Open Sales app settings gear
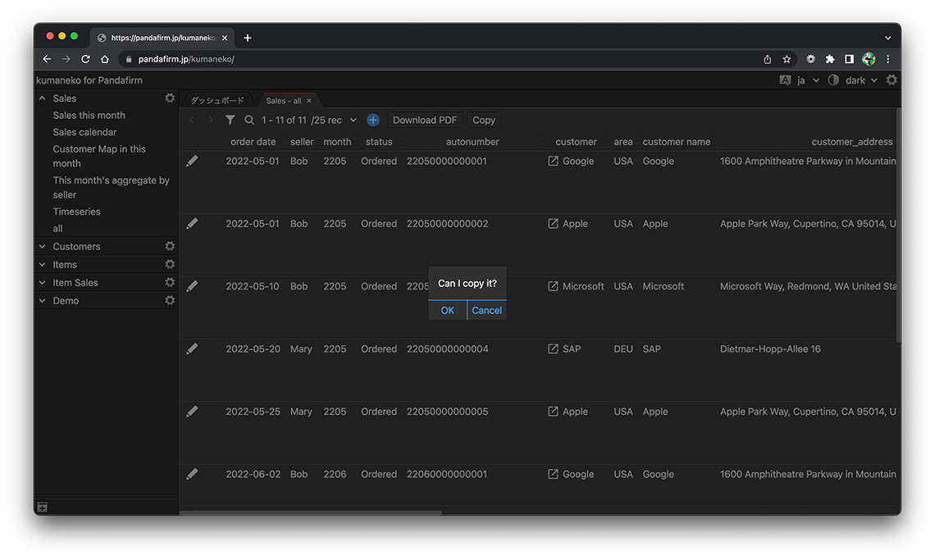The height and width of the screenshot is (560, 935). (x=170, y=98)
